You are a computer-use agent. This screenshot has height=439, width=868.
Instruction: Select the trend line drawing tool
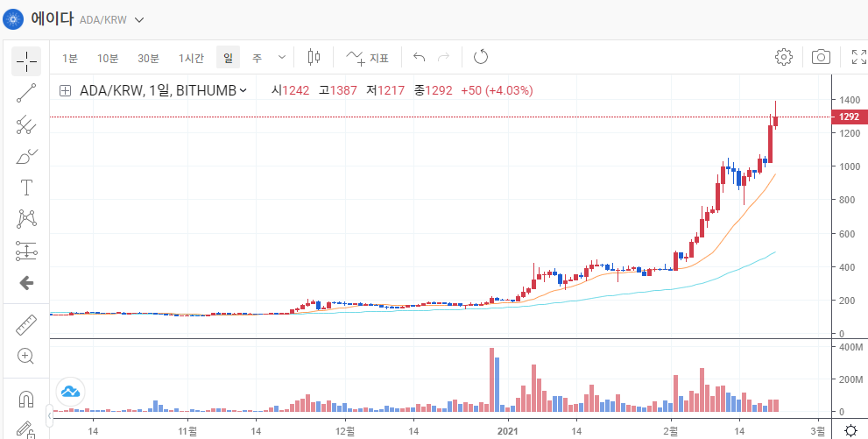[26, 93]
